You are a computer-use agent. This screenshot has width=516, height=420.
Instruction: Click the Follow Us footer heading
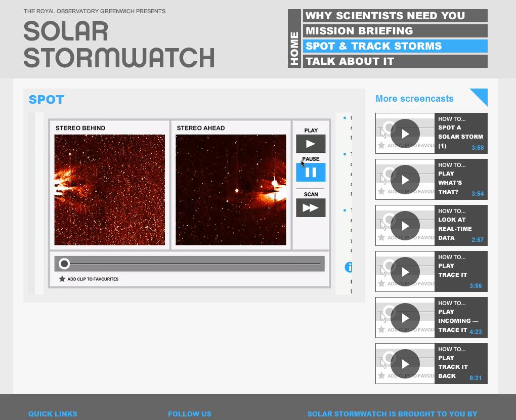(x=190, y=414)
